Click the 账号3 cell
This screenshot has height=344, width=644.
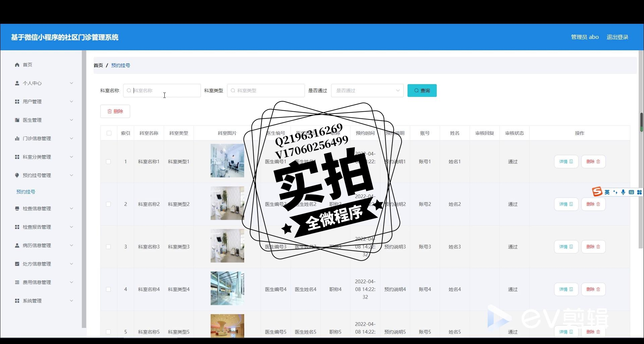coord(425,247)
